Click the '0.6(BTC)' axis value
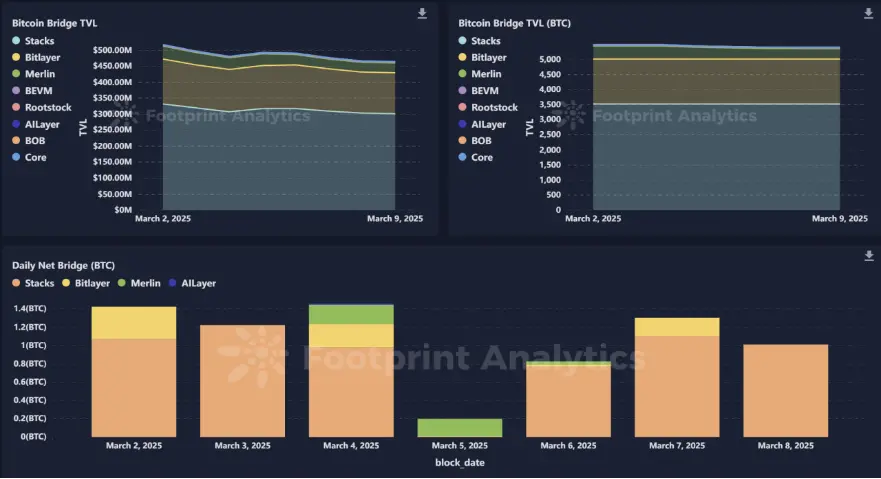 [x=30, y=382]
